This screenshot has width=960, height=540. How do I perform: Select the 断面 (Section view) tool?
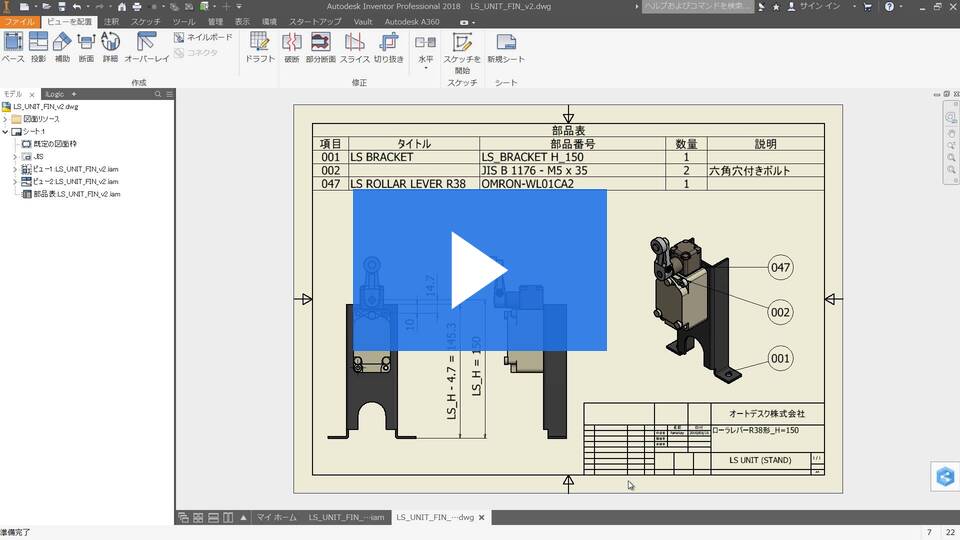[86, 48]
